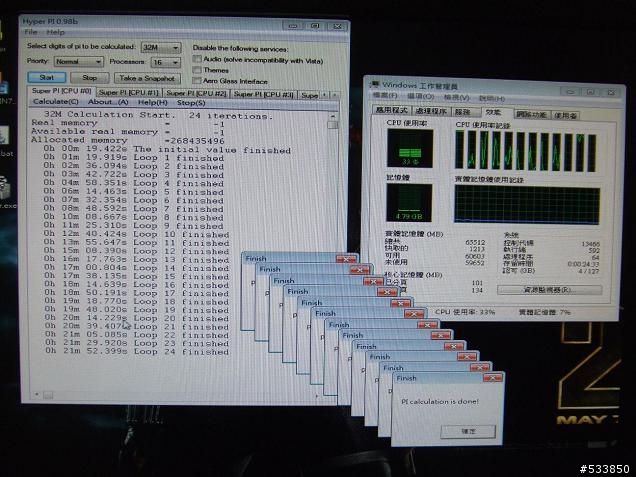636x477 pixels.
Task: Open Calculate(C) menu
Action: pos(56,102)
